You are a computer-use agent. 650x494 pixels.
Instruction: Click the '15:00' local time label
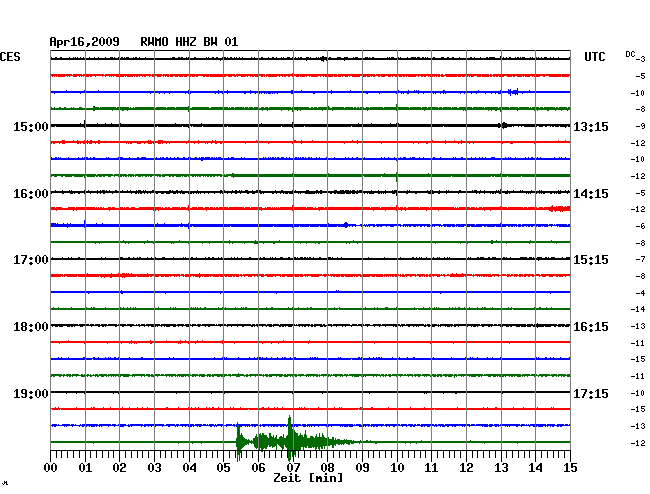tap(31, 127)
